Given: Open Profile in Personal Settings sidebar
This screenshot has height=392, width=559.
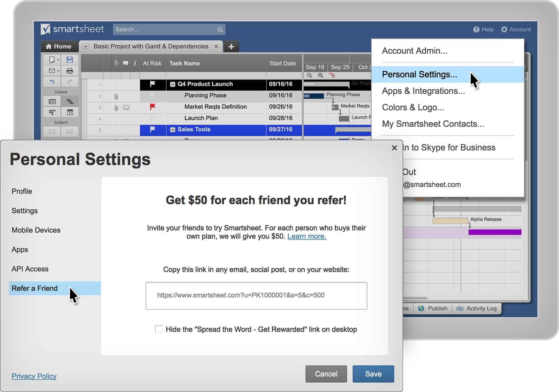Looking at the screenshot, I should 22,191.
